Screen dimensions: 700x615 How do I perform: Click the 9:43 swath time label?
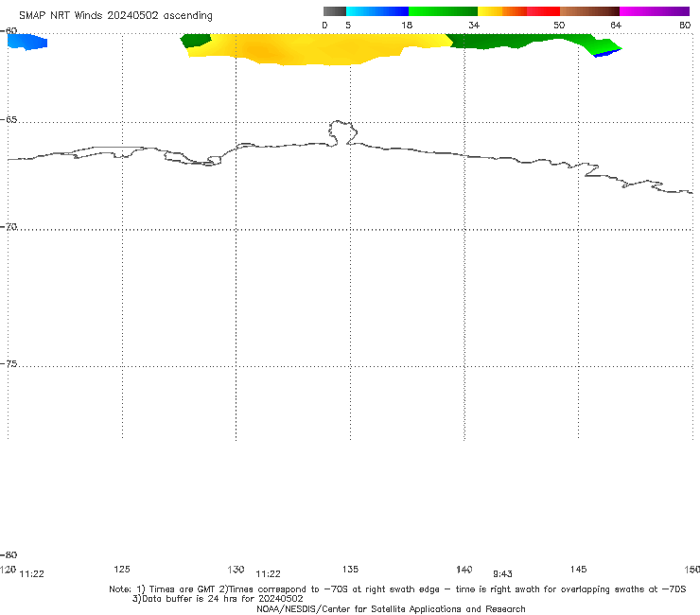tap(502, 574)
